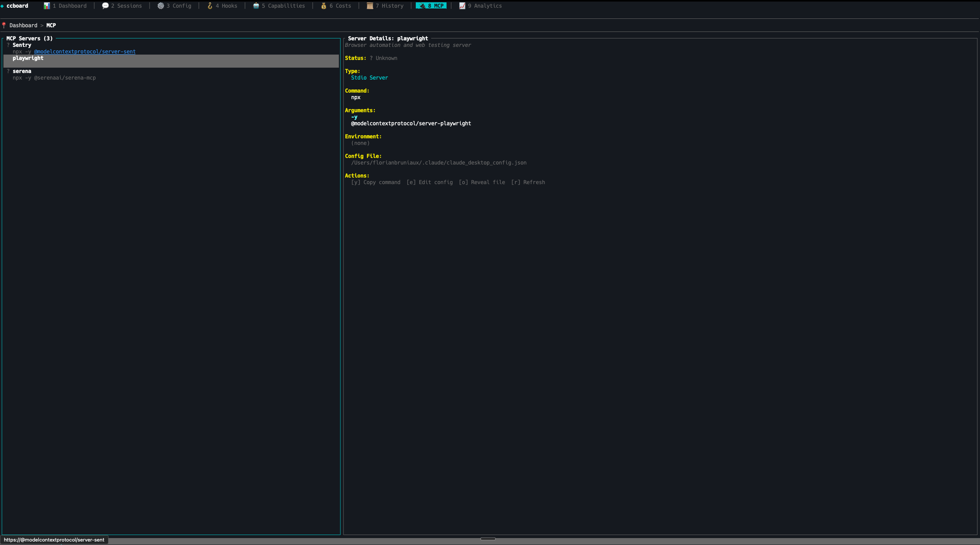Expand the Sentry server entry
Image resolution: width=980 pixels, height=545 pixels.
click(x=22, y=45)
